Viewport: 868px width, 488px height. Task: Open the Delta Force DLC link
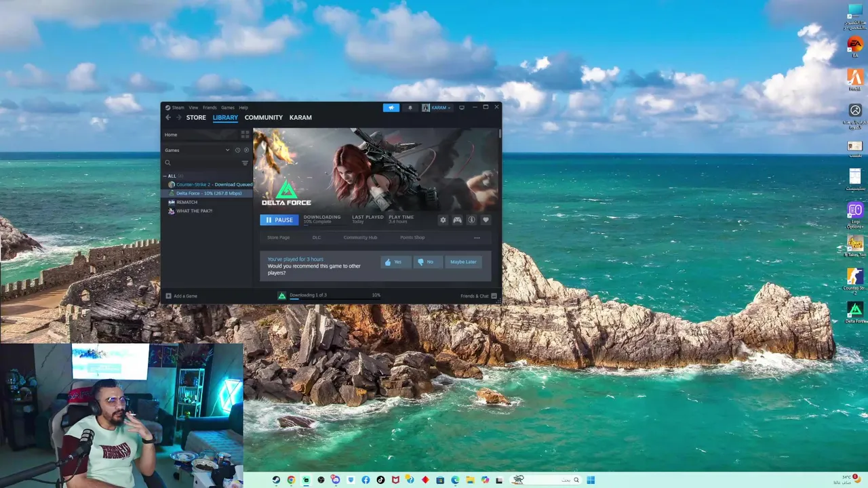(317, 238)
